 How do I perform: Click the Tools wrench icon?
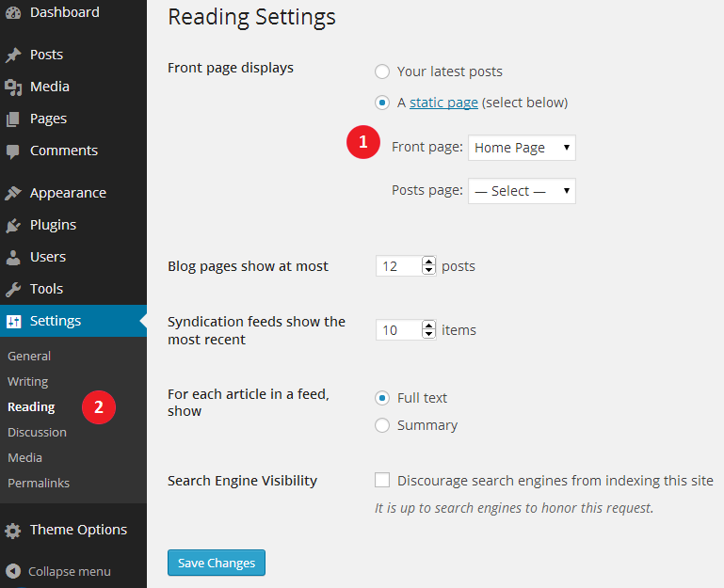click(13, 290)
